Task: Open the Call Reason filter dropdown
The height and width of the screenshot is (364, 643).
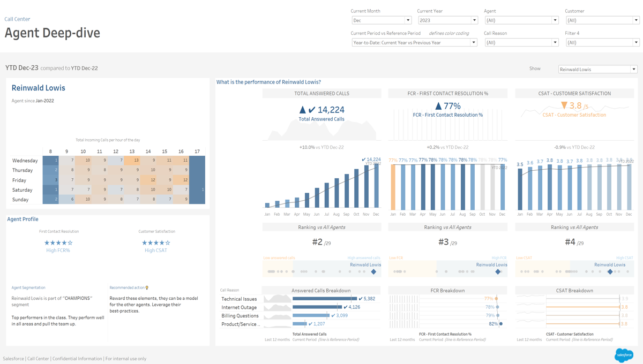Action: [521, 42]
